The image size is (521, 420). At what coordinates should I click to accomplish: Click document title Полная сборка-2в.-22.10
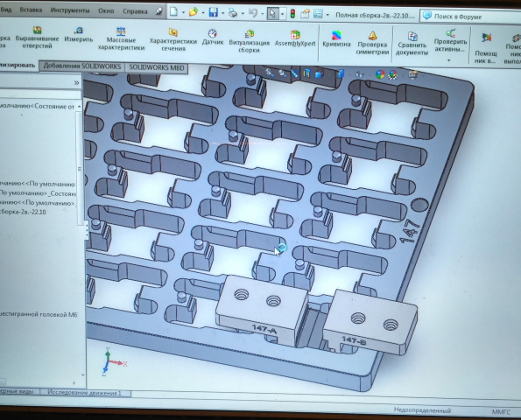point(375,15)
